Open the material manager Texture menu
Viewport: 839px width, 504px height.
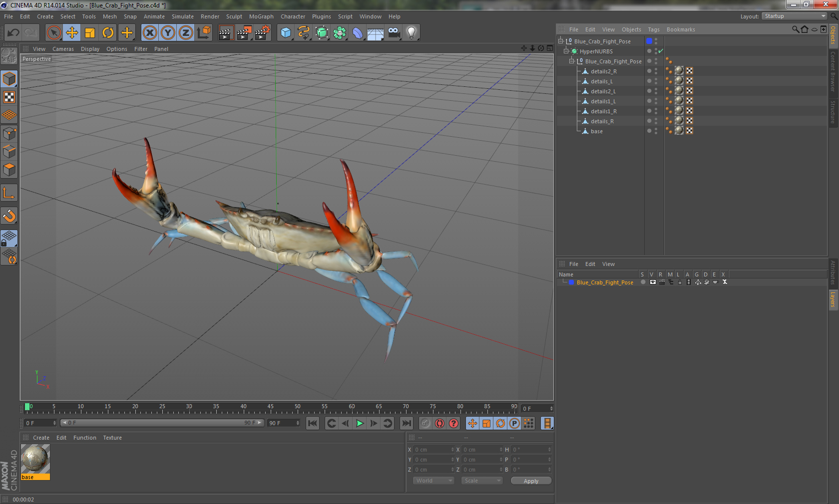112,438
